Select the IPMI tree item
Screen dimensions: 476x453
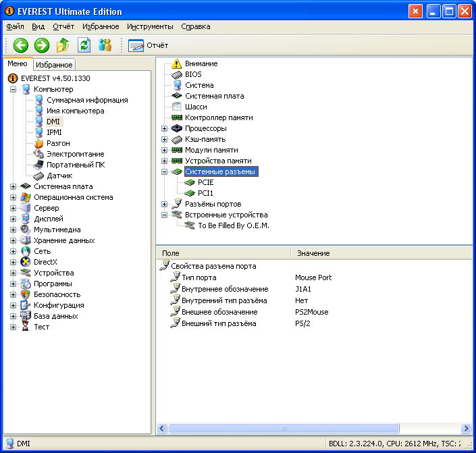pos(54,132)
